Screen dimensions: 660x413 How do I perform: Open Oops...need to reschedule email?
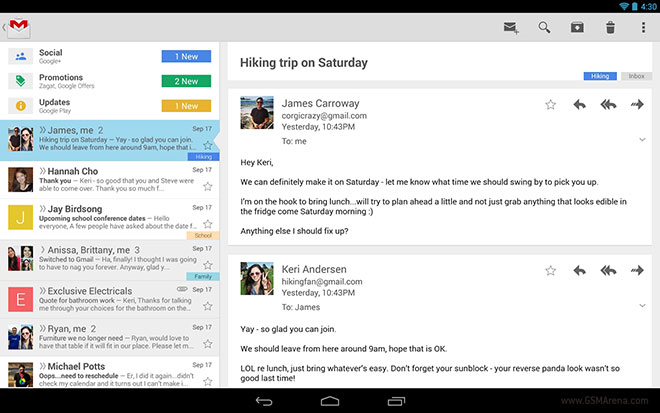pos(109,372)
